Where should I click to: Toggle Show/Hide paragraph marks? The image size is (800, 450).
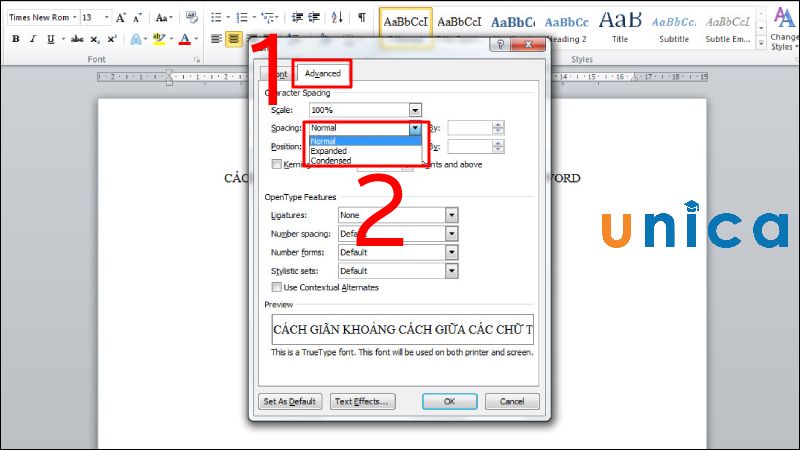[362, 18]
